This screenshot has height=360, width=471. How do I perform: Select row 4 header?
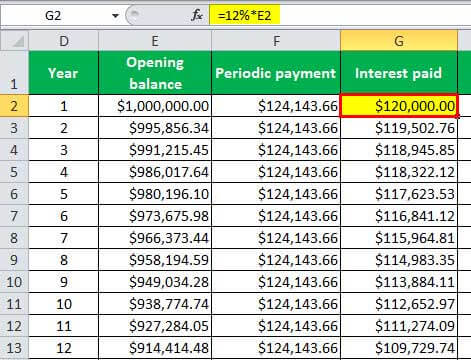coord(14,150)
